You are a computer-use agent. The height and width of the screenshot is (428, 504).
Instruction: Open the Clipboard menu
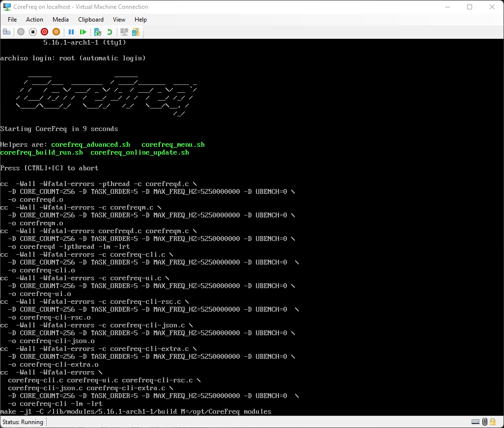pyautogui.click(x=91, y=20)
